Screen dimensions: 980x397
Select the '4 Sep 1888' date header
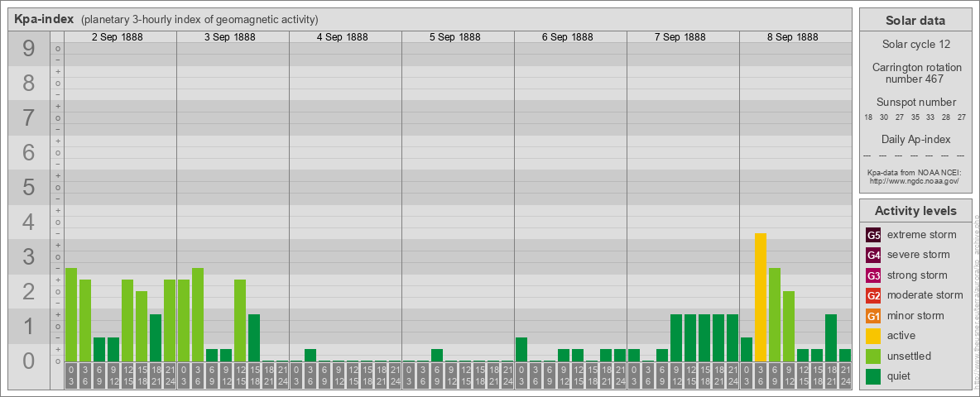(x=342, y=37)
